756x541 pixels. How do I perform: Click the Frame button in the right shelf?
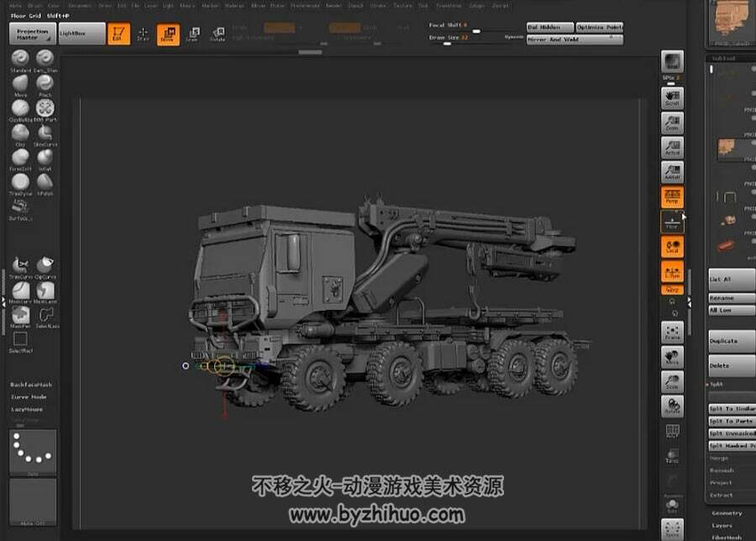(x=672, y=332)
